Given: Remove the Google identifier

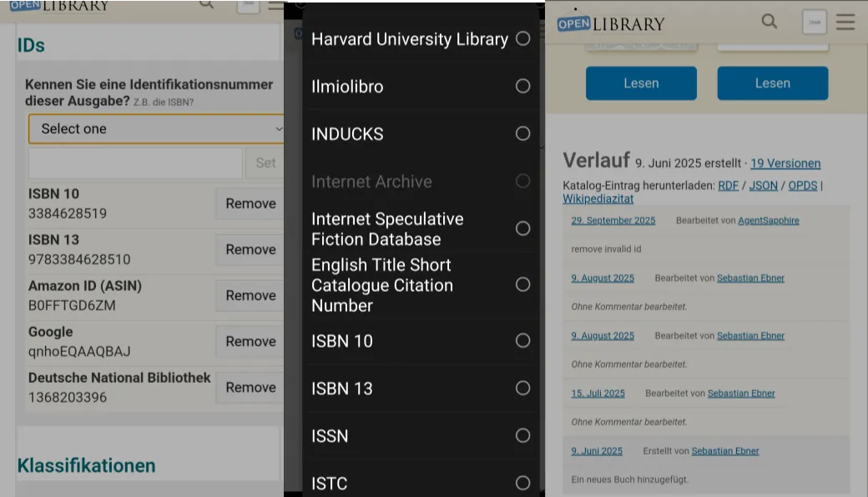Looking at the screenshot, I should (x=250, y=341).
